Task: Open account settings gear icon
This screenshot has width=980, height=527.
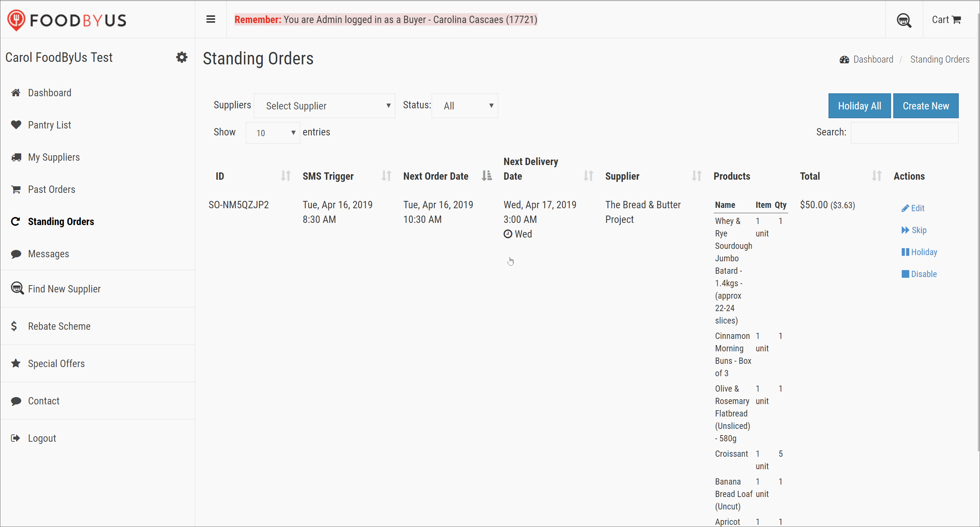Action: pyautogui.click(x=182, y=57)
